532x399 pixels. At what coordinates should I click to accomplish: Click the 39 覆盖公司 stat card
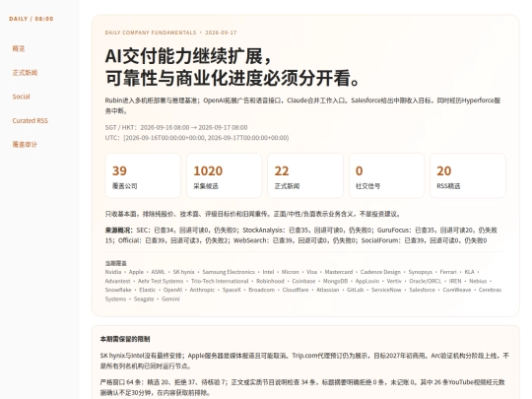click(143, 175)
